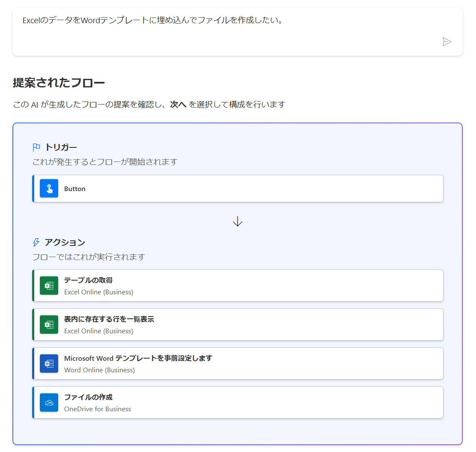Select the 表内に存在する行を一覧表示 action card
This screenshot has height=452, width=476.
[x=238, y=324]
